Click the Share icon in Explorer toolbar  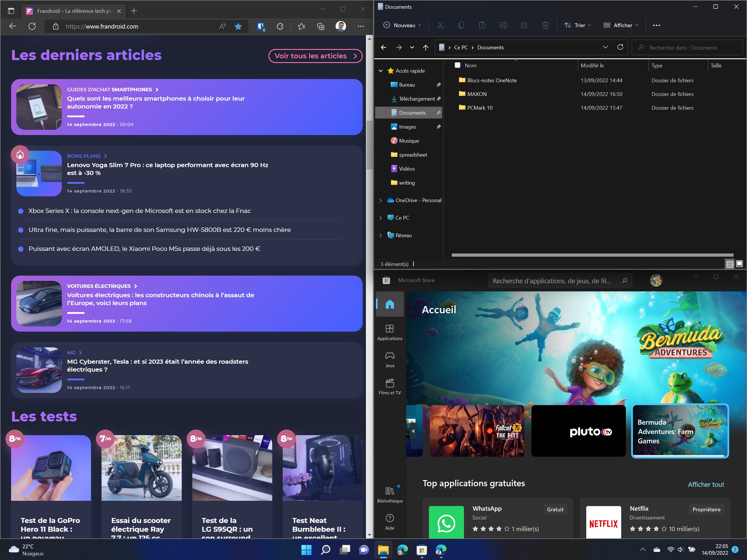[x=524, y=25]
